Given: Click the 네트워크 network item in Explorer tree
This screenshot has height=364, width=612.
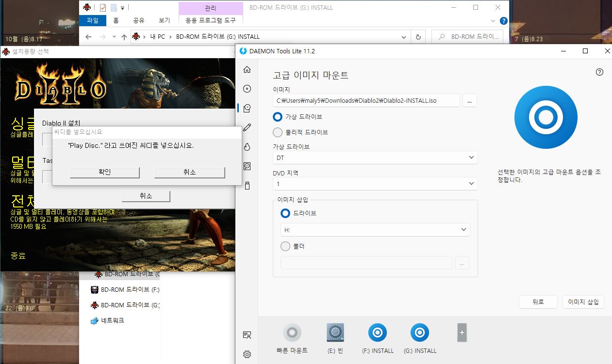Looking at the screenshot, I should click(113, 320).
